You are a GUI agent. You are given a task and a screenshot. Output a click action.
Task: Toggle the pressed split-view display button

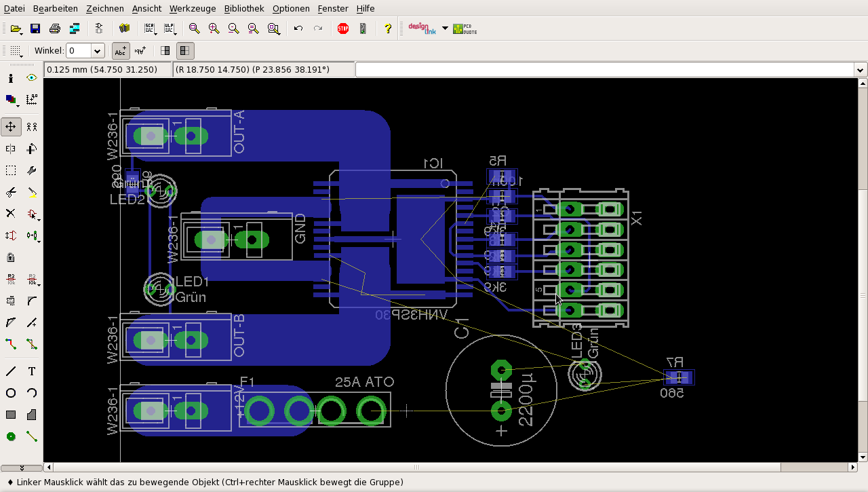click(x=186, y=51)
